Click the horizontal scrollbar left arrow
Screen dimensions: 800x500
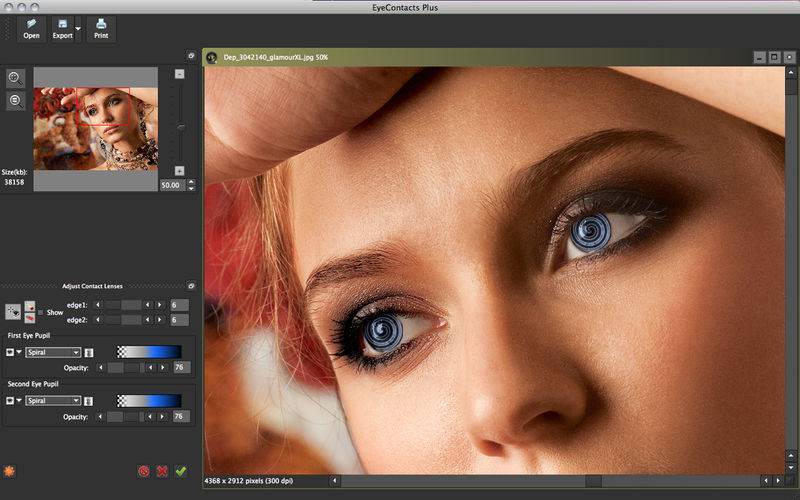pos(335,481)
